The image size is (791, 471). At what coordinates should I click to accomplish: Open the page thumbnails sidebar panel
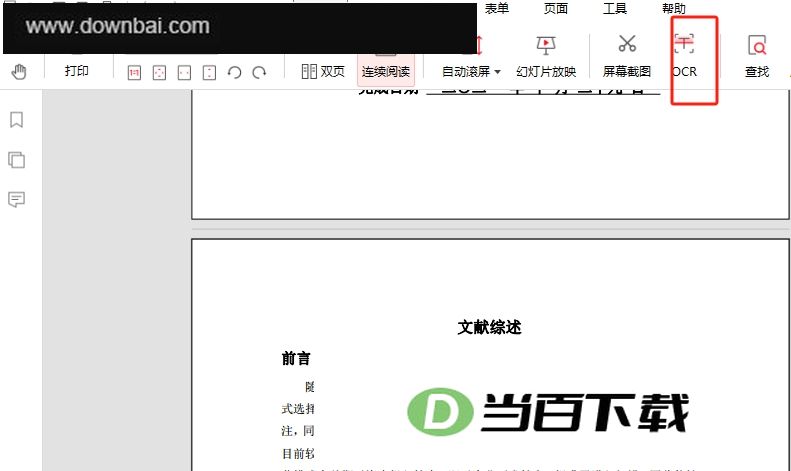(17, 160)
